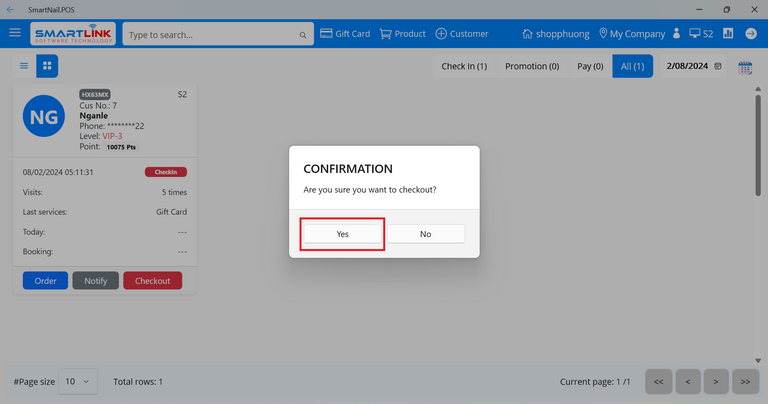Confirm checkout by clicking Yes
The width and height of the screenshot is (768, 404).
click(342, 233)
